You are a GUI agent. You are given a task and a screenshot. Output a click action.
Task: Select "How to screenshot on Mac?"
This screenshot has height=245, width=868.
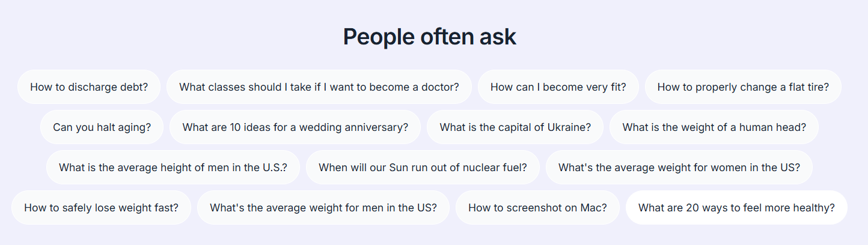537,208
